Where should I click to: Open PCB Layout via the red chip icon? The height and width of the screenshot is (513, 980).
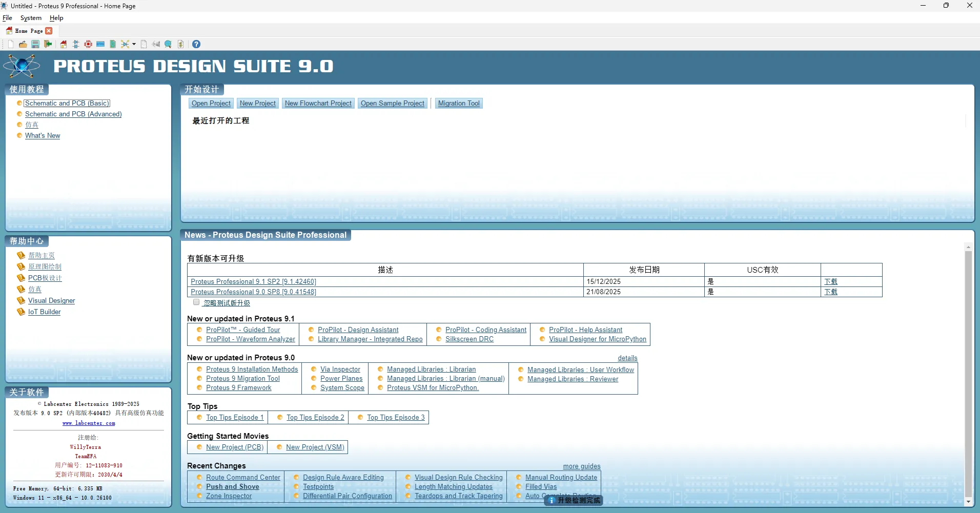tap(88, 44)
